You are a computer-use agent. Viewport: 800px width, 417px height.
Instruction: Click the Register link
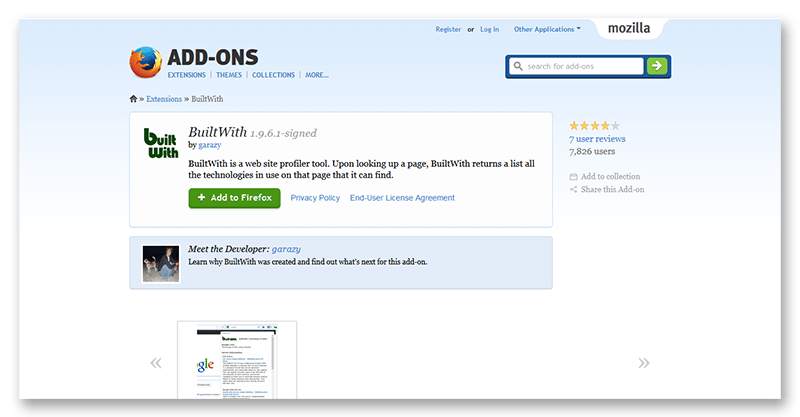click(448, 30)
